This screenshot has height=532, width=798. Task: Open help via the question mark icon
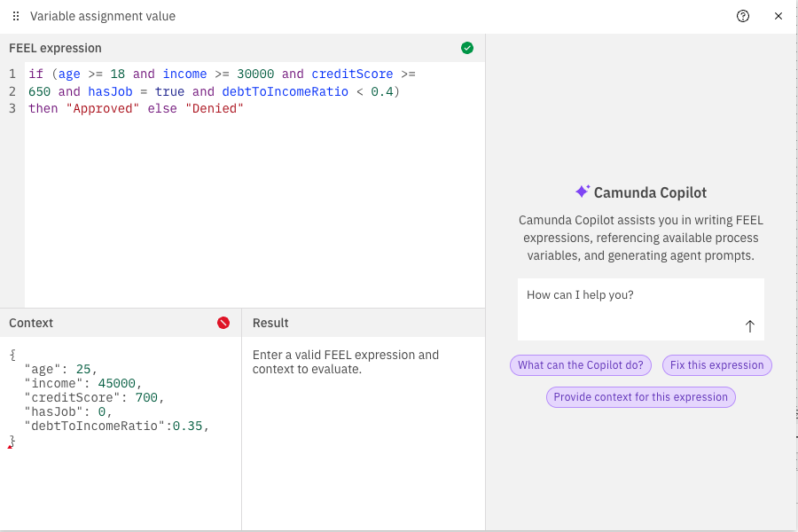pos(743,16)
